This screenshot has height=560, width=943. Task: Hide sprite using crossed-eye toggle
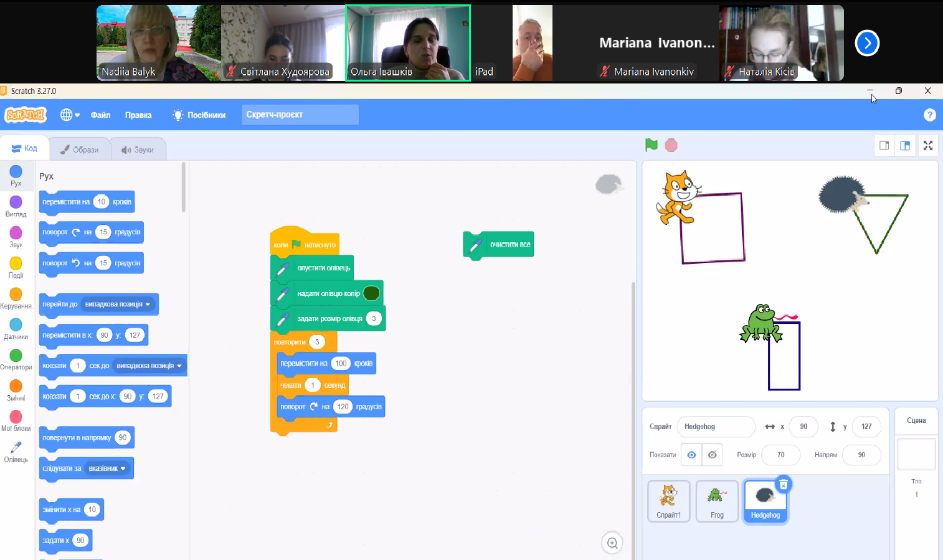pos(712,455)
